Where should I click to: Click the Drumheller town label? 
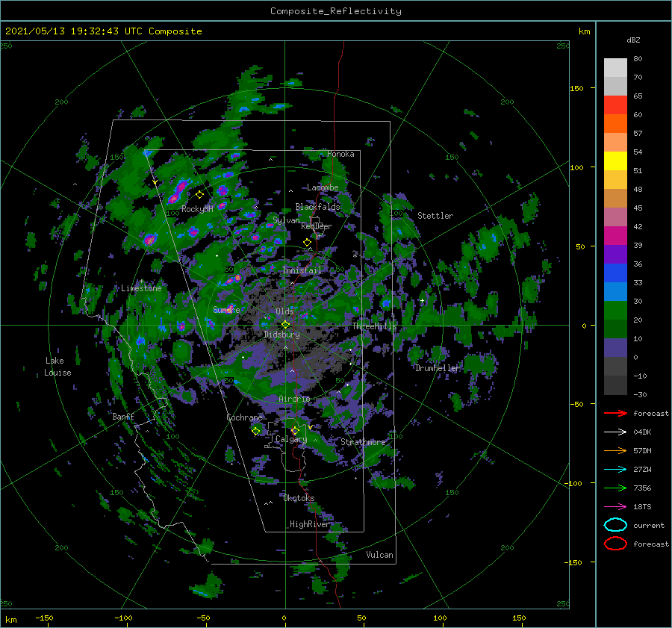[x=438, y=368]
